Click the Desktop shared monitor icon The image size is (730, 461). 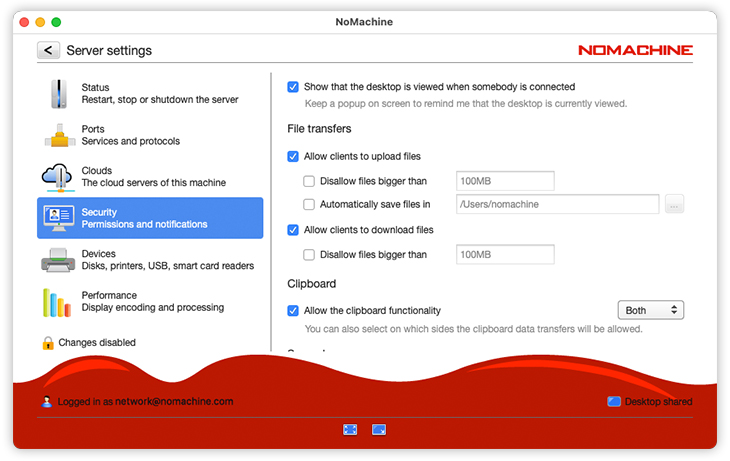point(613,402)
